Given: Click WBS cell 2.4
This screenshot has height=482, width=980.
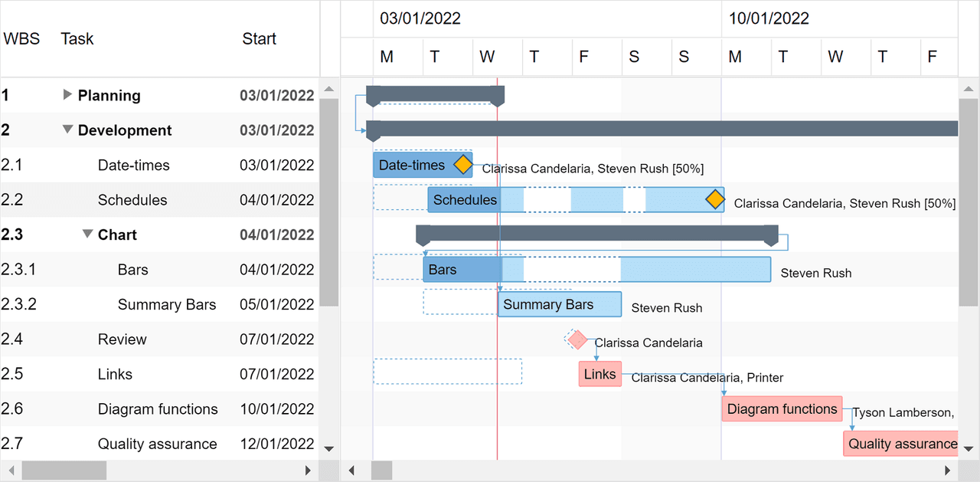Looking at the screenshot, I should click(x=12, y=339).
